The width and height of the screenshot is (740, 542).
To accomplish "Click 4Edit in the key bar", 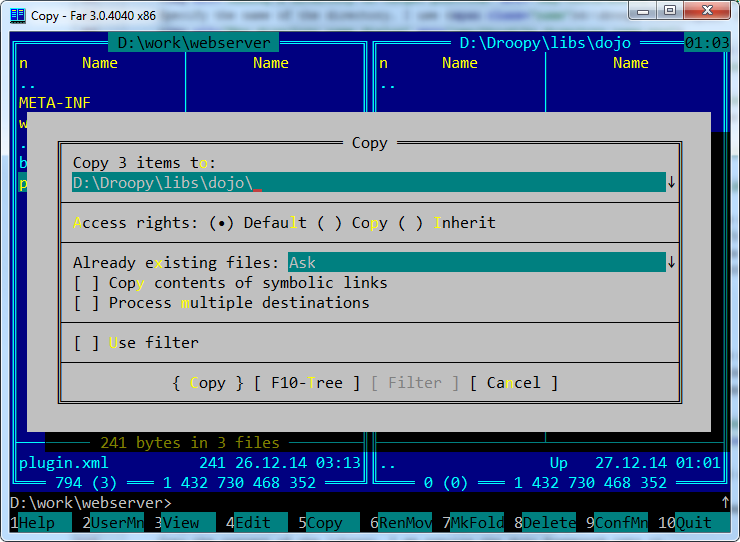I will (256, 523).
